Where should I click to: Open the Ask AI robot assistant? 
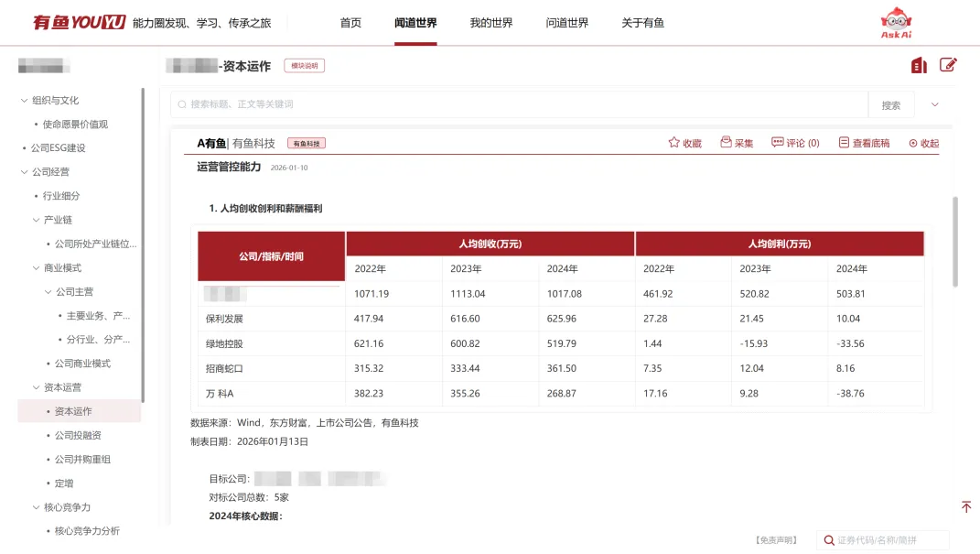pos(896,23)
